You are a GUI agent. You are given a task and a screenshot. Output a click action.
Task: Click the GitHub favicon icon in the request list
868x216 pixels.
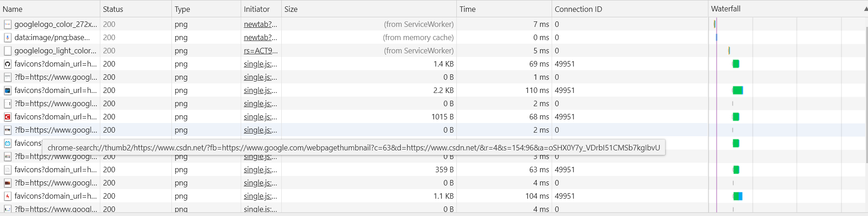point(7,64)
